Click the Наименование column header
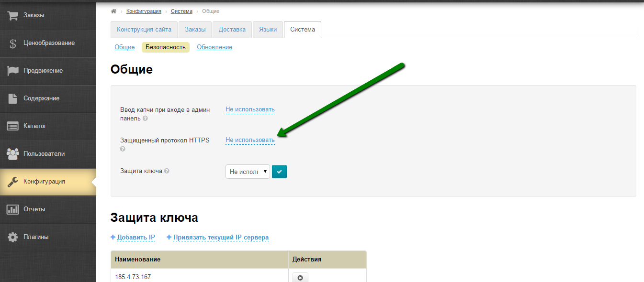 [x=199, y=259]
